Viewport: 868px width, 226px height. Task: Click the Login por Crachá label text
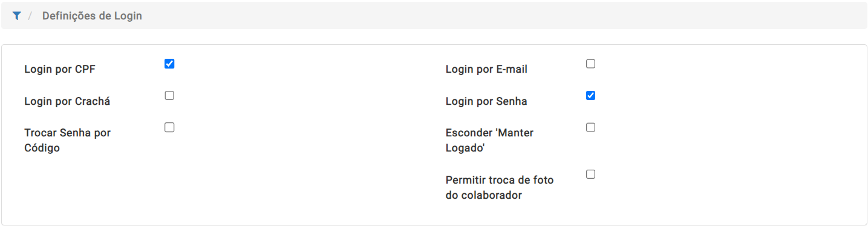(x=67, y=101)
